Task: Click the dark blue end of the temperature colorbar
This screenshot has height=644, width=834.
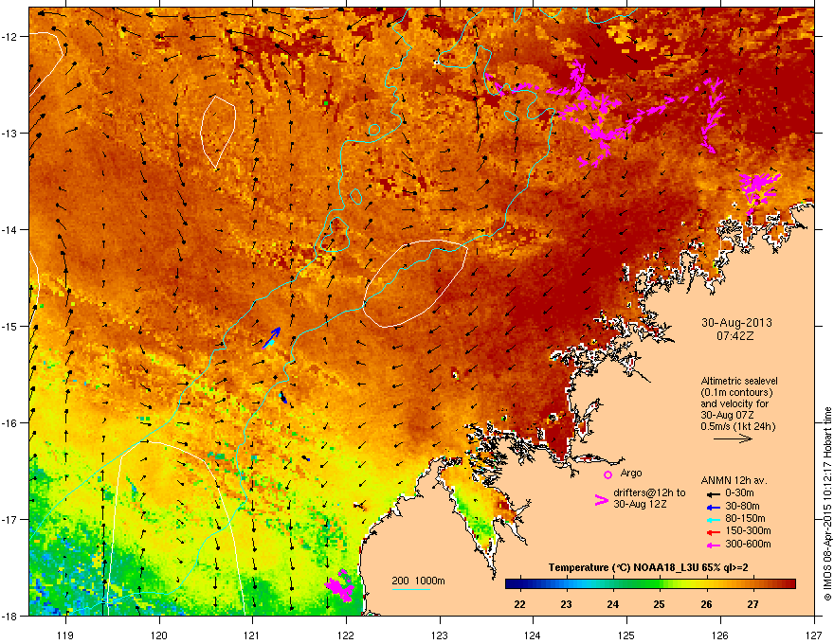Action: tap(511, 584)
